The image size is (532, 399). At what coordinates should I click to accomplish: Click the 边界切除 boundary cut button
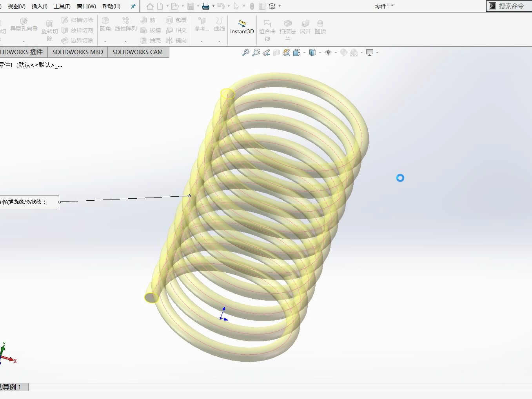tap(77, 40)
